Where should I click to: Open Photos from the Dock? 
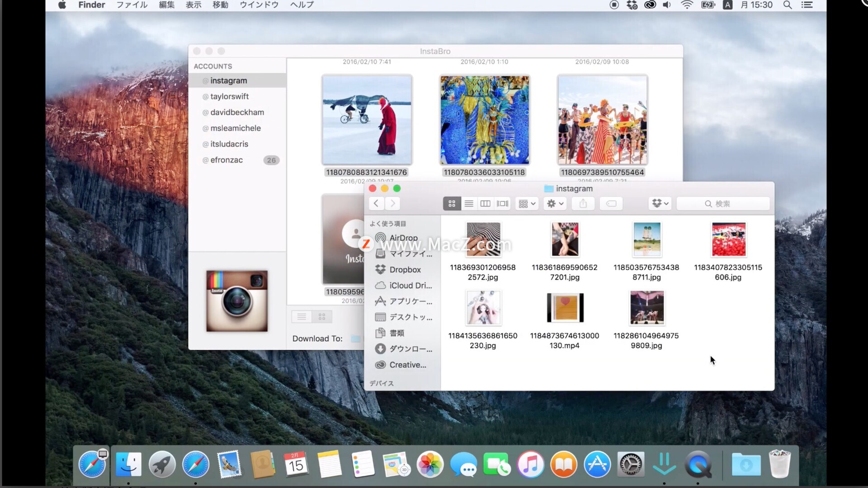pos(430,464)
